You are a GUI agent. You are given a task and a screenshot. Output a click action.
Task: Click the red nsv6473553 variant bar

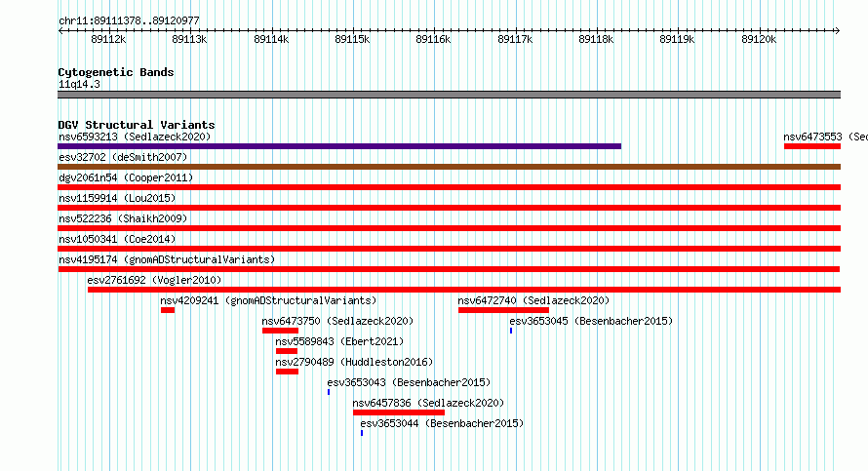coord(812,146)
